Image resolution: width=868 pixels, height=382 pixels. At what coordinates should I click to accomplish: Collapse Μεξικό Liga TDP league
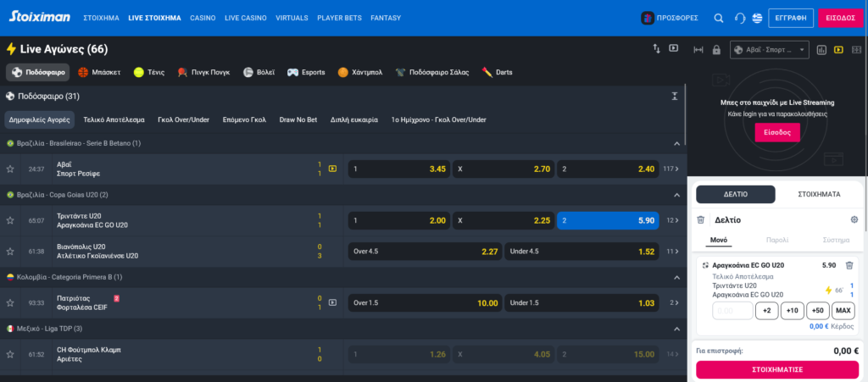point(676,329)
